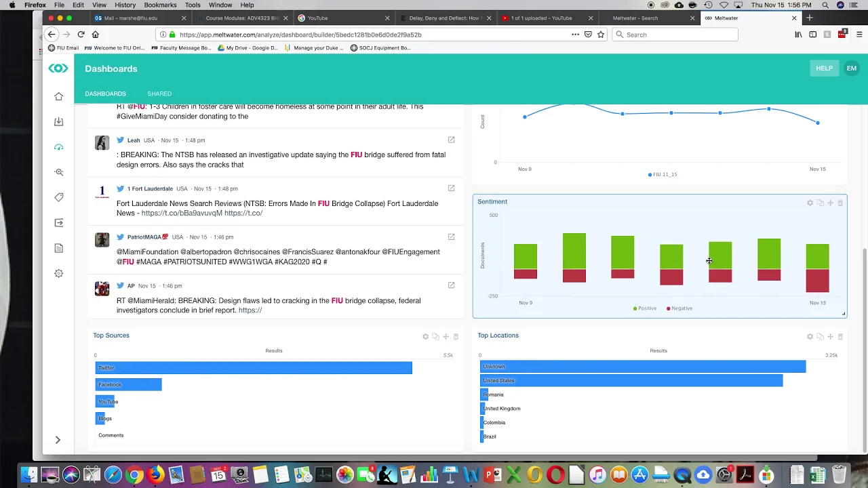This screenshot has height=488, width=868.
Task: Open Top Sources widget settings gear
Action: coord(425,336)
